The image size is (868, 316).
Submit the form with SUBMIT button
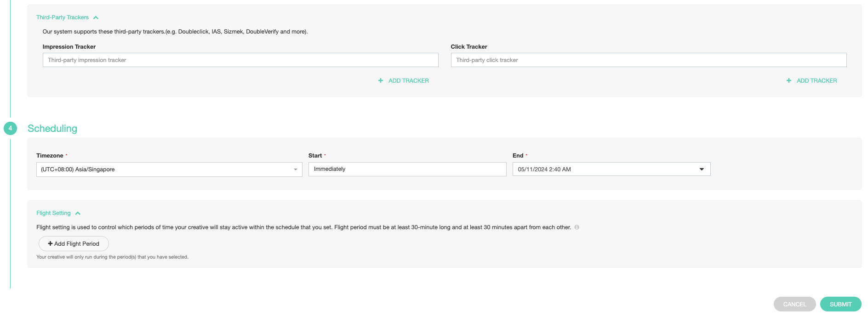[840, 304]
